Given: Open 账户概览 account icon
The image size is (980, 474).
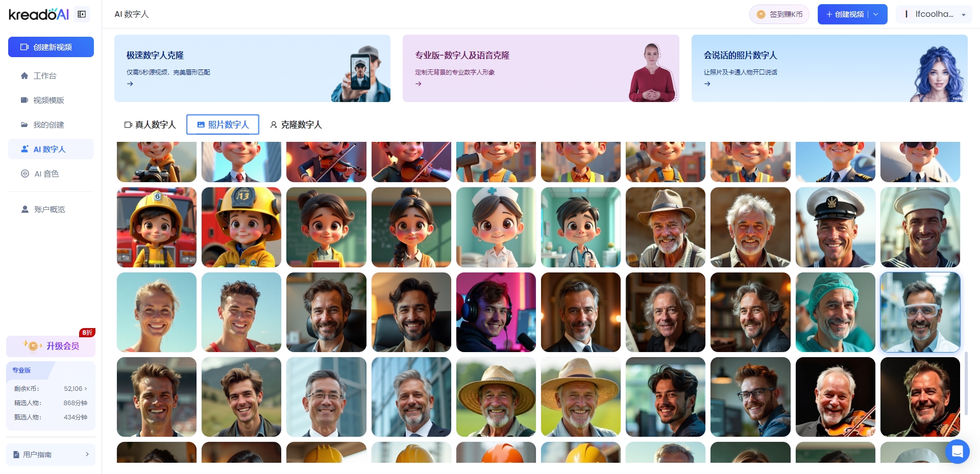Looking at the screenshot, I should [24, 209].
